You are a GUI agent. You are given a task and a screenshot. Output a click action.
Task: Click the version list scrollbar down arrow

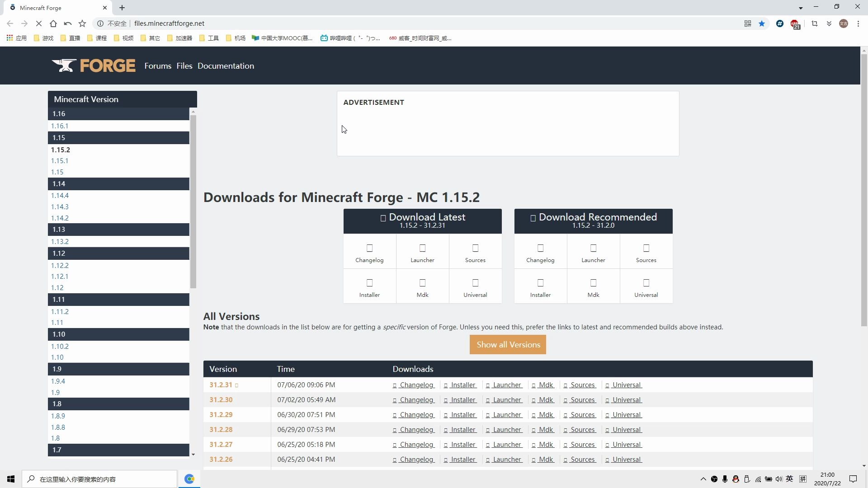pos(193,455)
